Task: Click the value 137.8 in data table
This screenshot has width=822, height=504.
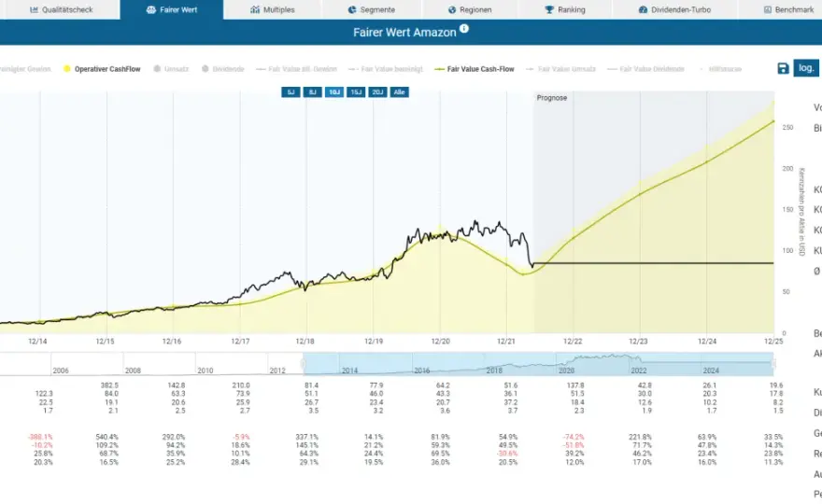Action: 575,385
